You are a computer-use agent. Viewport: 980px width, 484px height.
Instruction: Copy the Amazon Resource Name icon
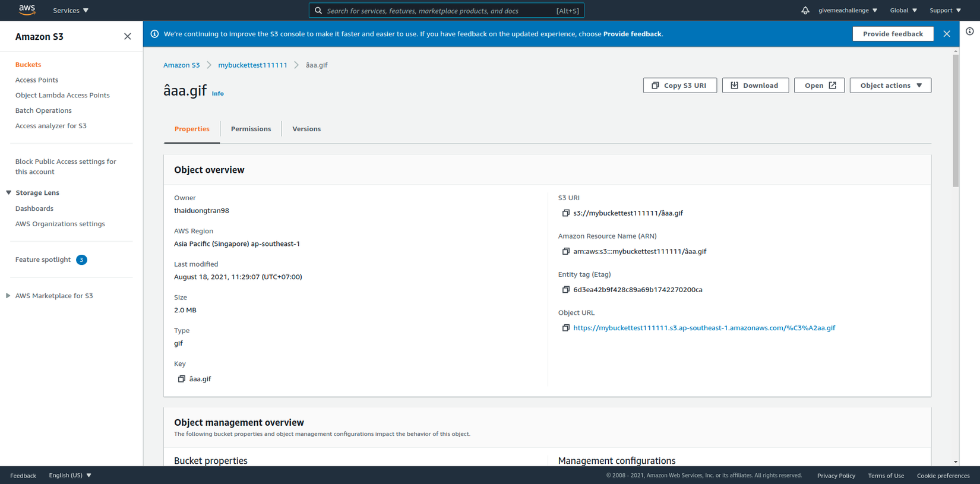[565, 251]
